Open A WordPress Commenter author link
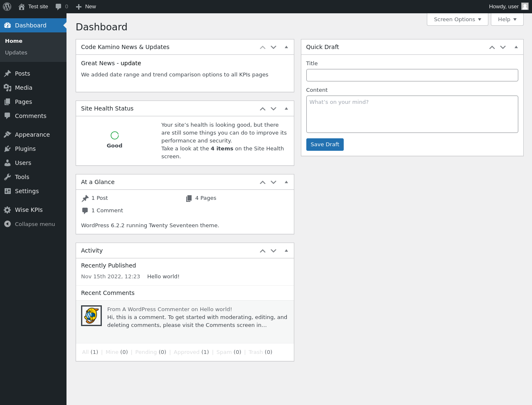This screenshot has height=405, width=532. (155, 309)
